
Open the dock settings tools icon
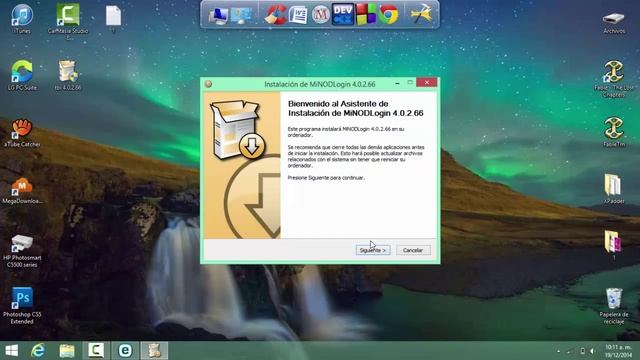[421, 15]
